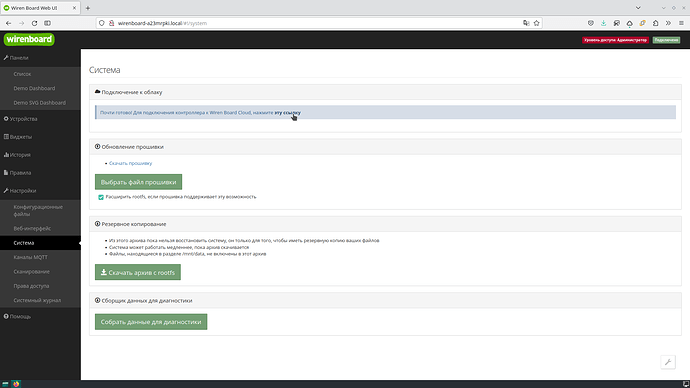Click Скачать архив с rootfs button

click(138, 272)
